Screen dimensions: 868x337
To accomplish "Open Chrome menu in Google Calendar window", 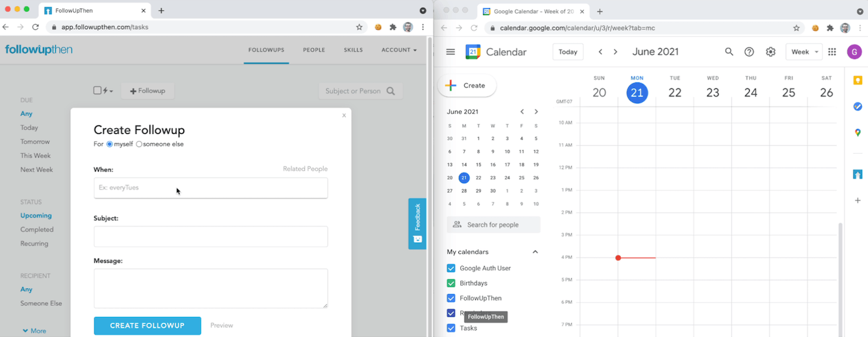I will [x=860, y=28].
